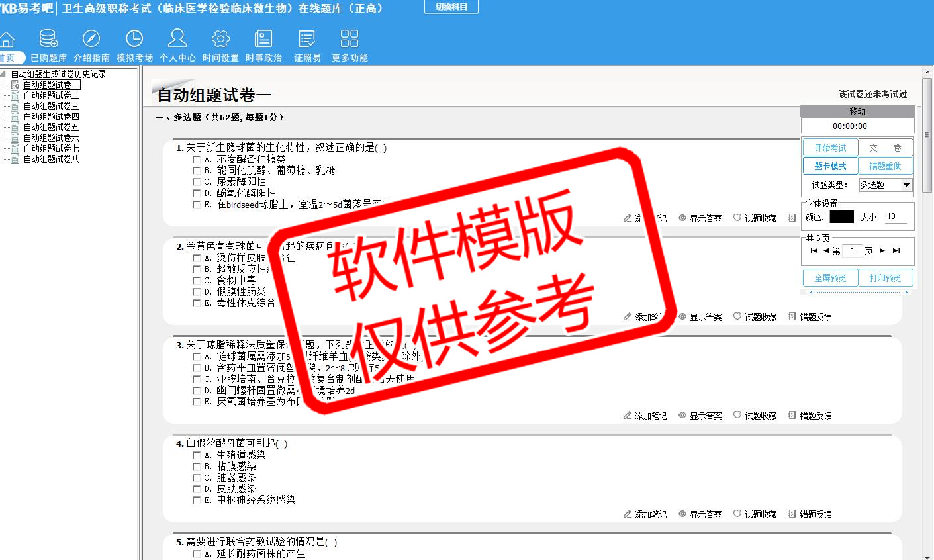Click the font size input field
The height and width of the screenshot is (560, 934).
click(896, 216)
